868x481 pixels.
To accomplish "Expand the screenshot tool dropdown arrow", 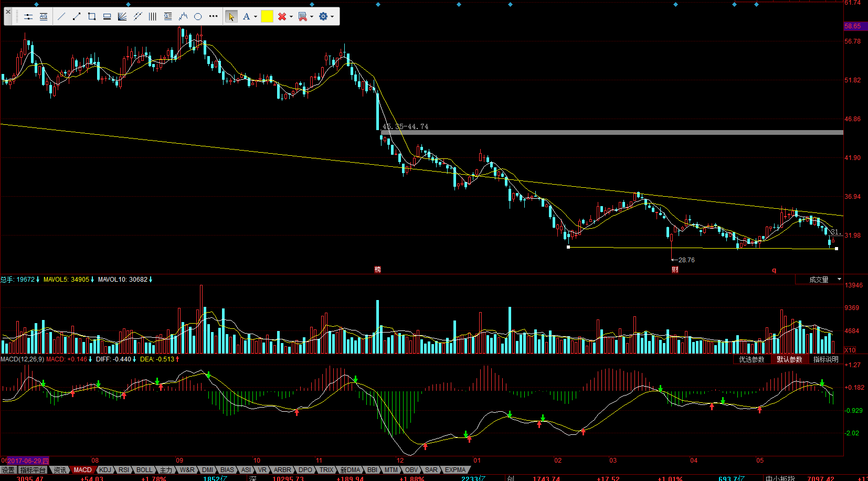I will [x=312, y=17].
